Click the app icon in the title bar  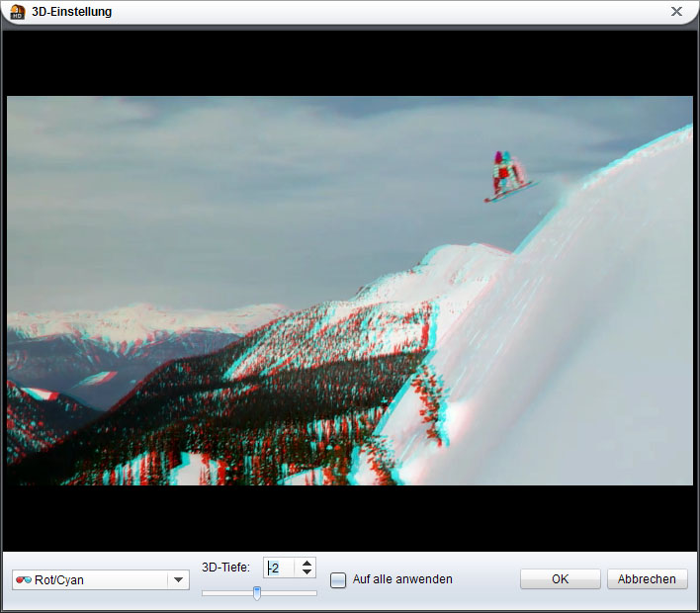point(17,12)
